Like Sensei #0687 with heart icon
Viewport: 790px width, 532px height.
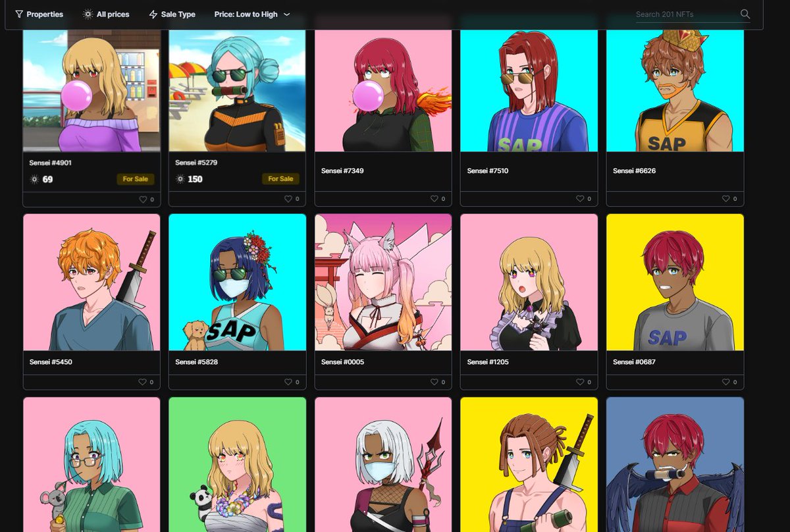726,382
